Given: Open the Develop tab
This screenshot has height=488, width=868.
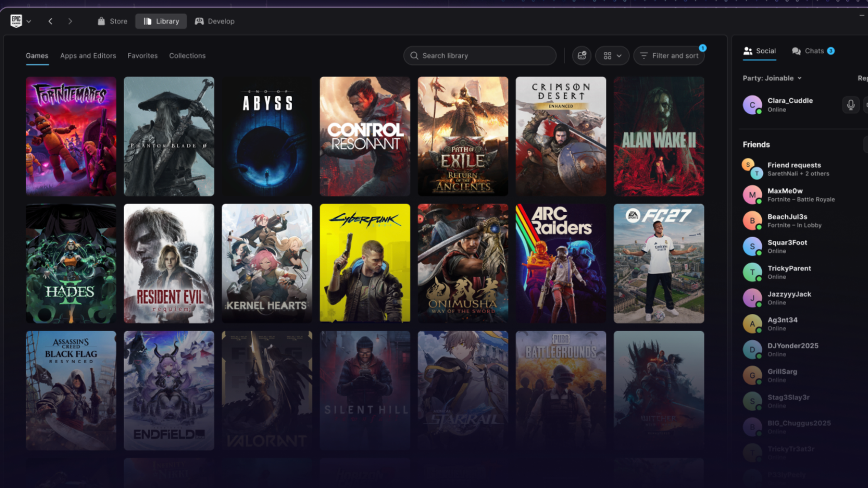Looking at the screenshot, I should coord(215,21).
